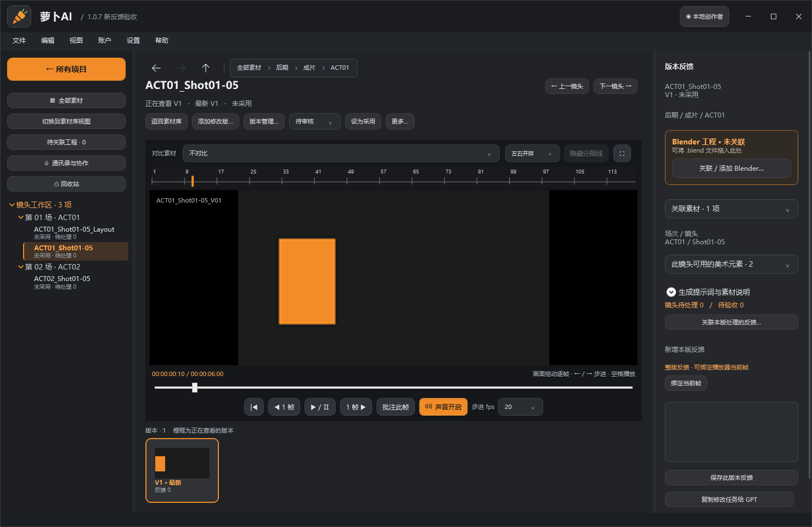
Task: Click the carrot app logo icon
Action: pos(19,16)
